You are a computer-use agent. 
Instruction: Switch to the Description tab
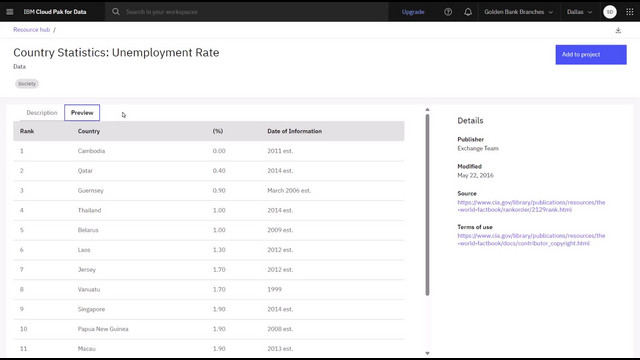[x=42, y=113]
